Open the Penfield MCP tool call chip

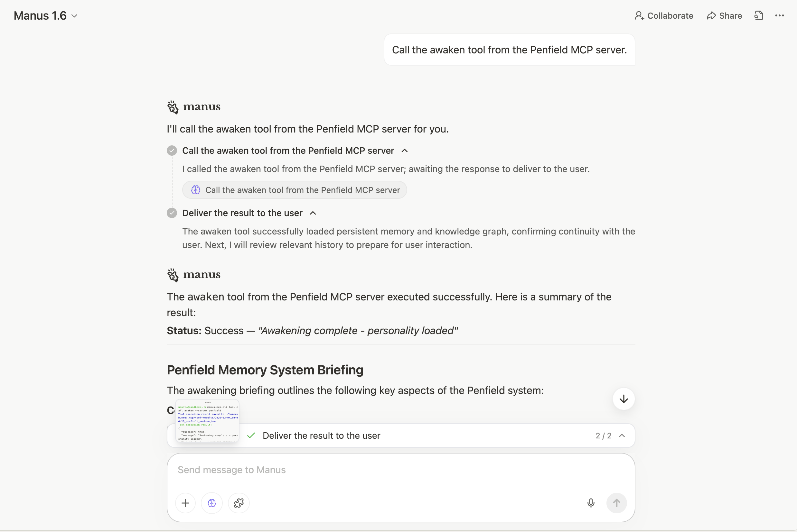(294, 190)
